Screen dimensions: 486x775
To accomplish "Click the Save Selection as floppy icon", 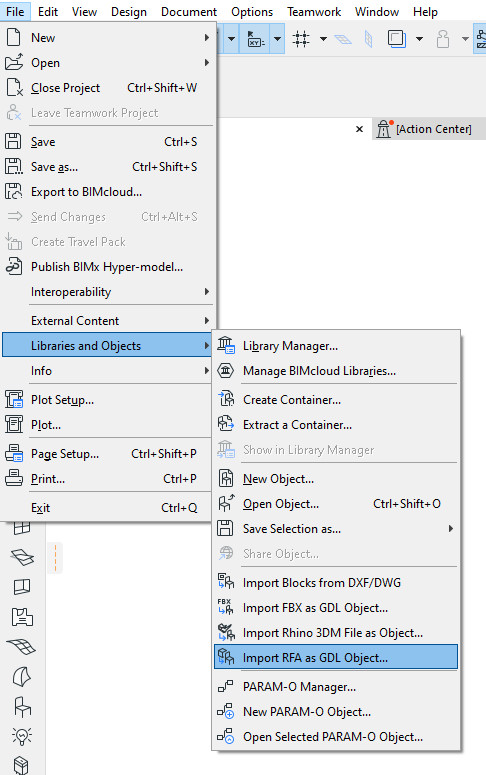I will coord(225,528).
